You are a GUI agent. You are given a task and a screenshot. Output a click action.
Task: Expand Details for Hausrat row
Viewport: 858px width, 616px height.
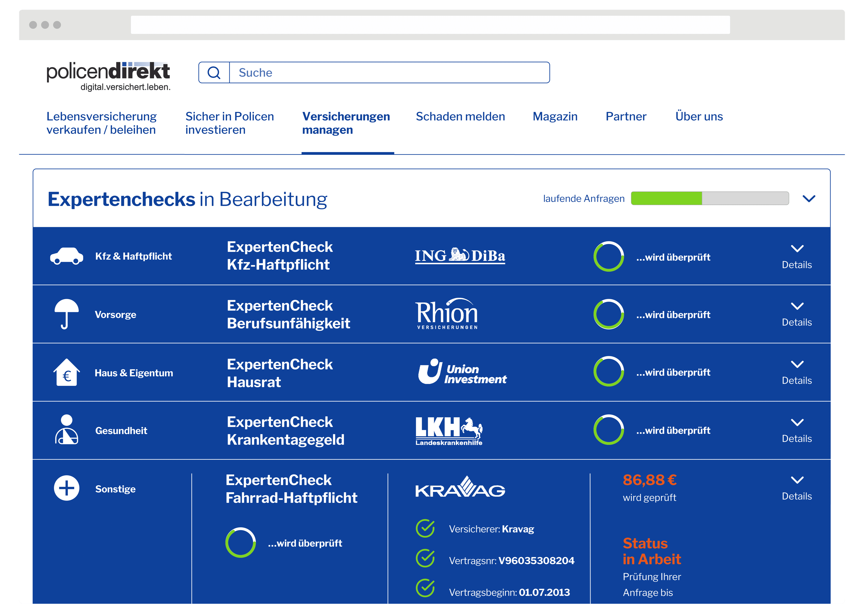797,373
